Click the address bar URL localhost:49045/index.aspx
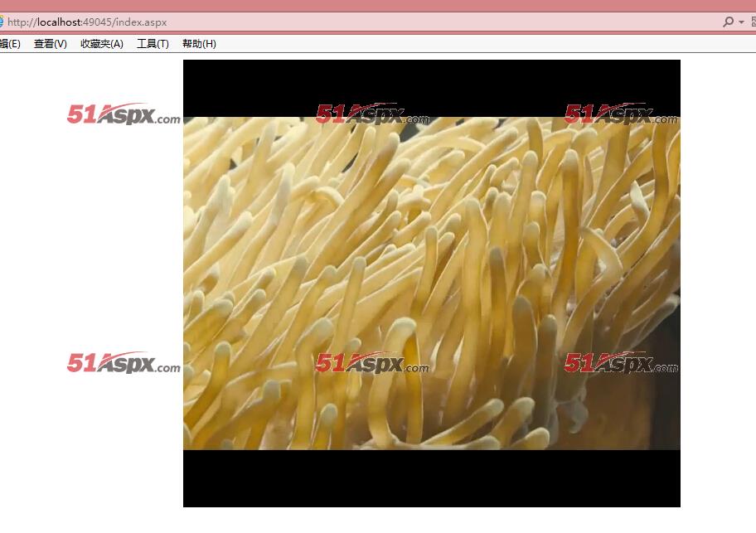This screenshot has width=756, height=533. click(87, 22)
